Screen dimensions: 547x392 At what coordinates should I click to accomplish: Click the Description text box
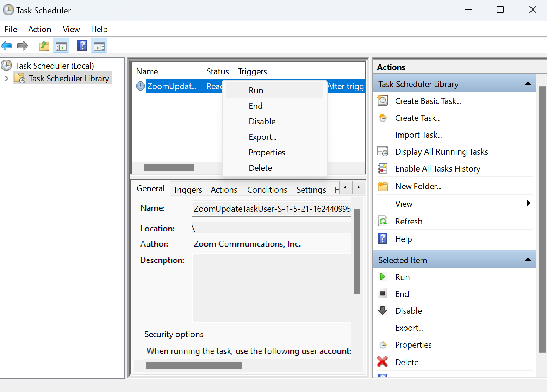[x=272, y=288]
